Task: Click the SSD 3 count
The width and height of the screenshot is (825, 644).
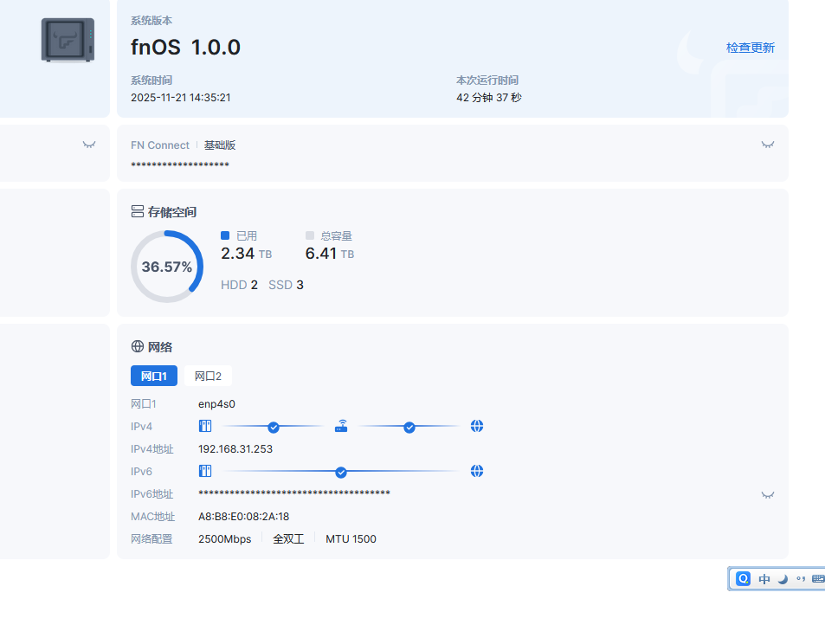Action: [286, 285]
